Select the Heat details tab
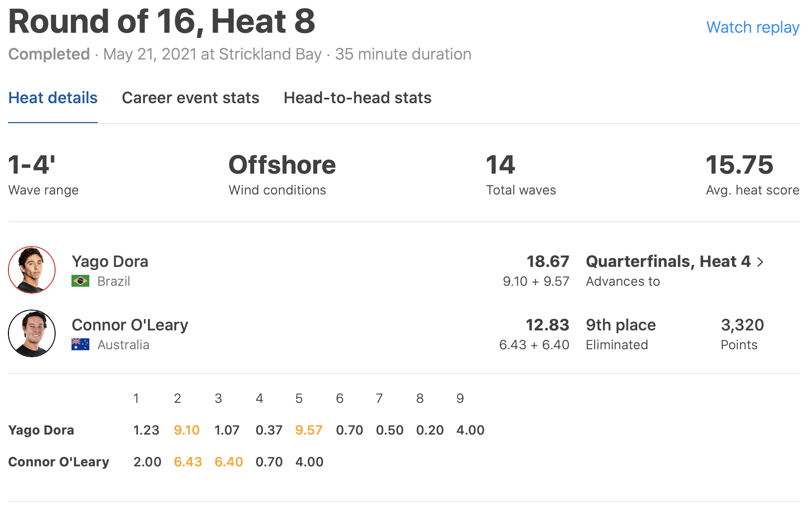The height and width of the screenshot is (508, 812). pyautogui.click(x=53, y=98)
